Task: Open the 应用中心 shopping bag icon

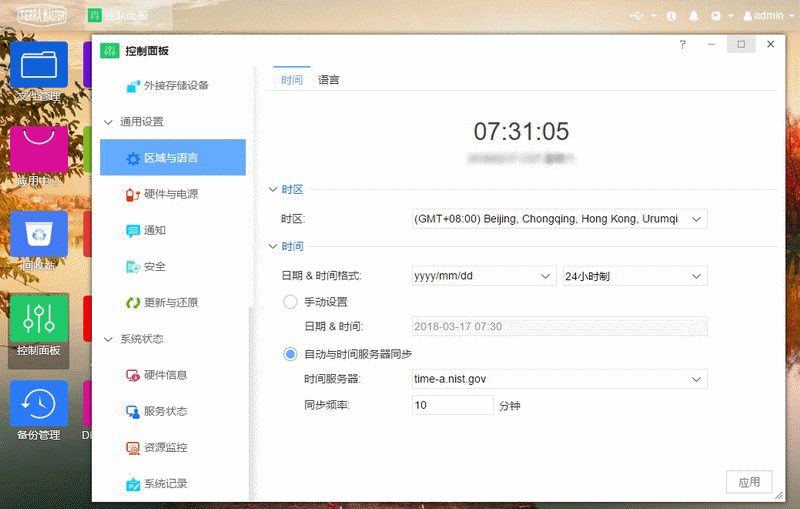Action: (x=39, y=149)
